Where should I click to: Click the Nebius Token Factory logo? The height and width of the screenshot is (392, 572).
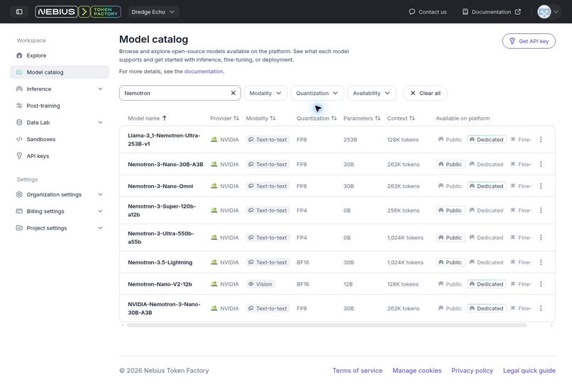[x=78, y=11]
